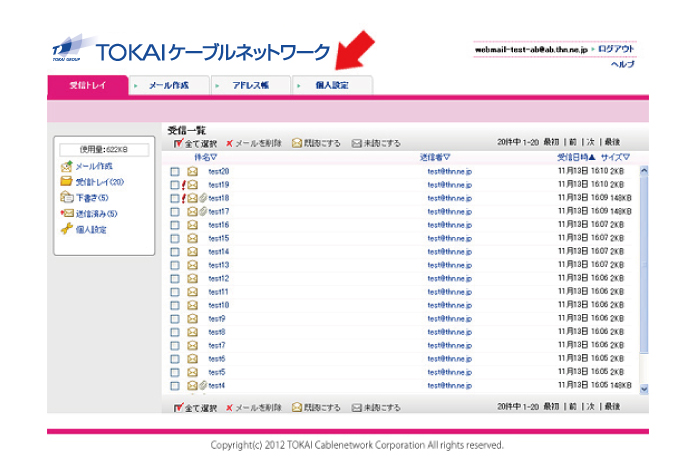
Task: Click the top 既読にする envelope icon
Action: [x=297, y=143]
